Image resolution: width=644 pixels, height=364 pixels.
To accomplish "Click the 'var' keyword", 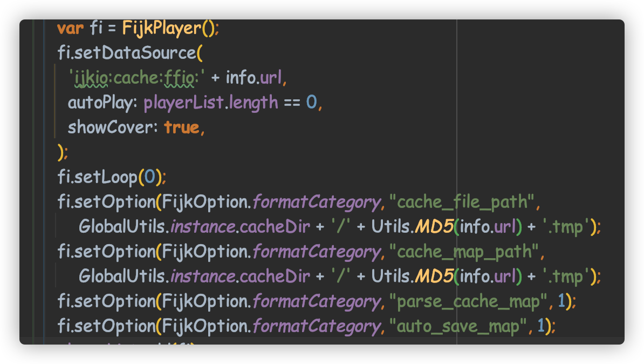I will (x=70, y=29).
